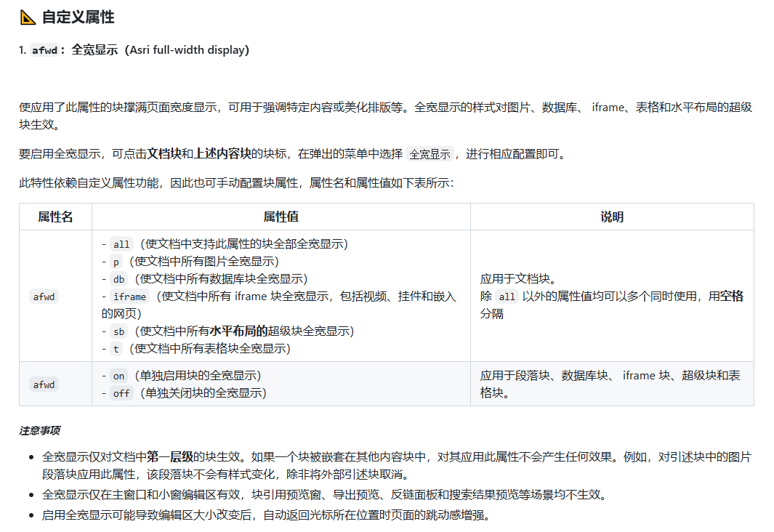Click the text '(使文档中所有表格块全宽显示)'
The height and width of the screenshot is (532, 774).
210,348
